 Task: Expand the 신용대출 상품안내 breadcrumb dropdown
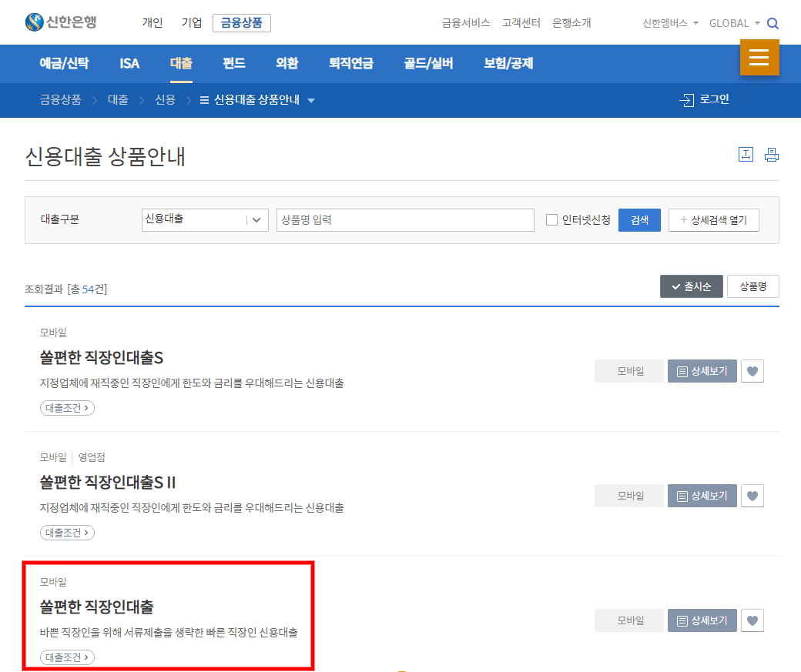pyautogui.click(x=257, y=100)
